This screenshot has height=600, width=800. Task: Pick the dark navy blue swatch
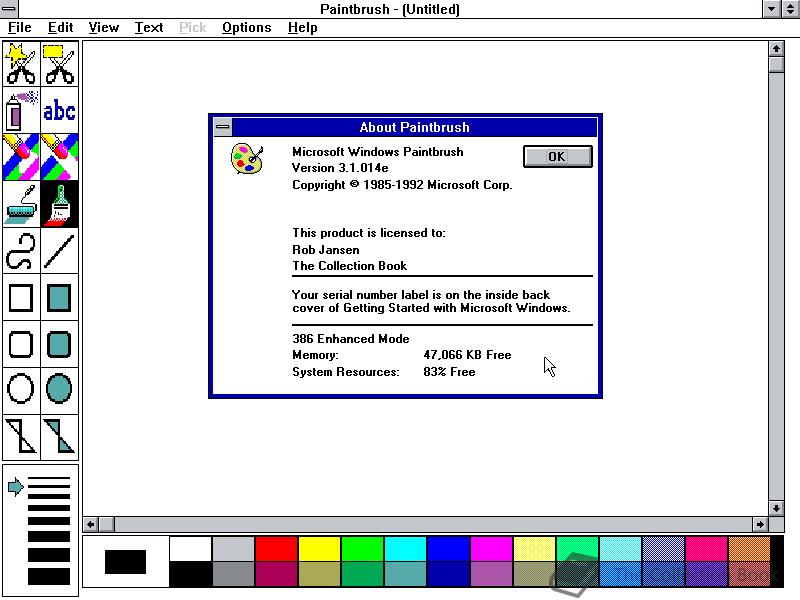[x=448, y=573]
